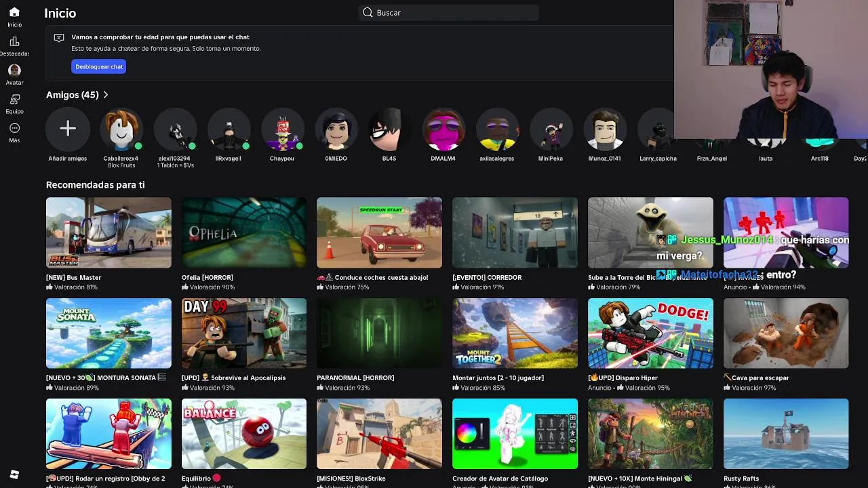Viewport: 868px width, 488px height.
Task: Open the Bus Master game thumbnail
Action: [x=108, y=232]
